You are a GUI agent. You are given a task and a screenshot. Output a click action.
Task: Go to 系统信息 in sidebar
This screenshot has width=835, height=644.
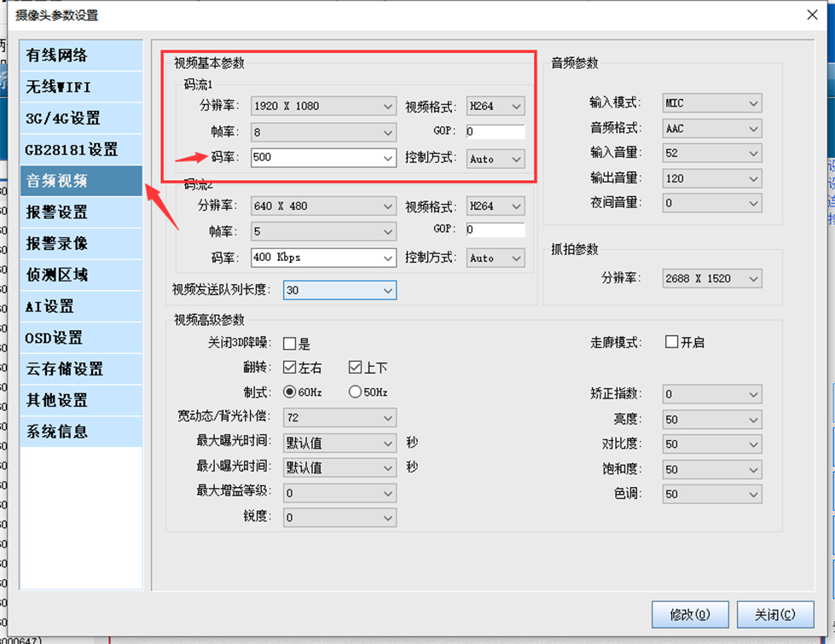(x=81, y=432)
